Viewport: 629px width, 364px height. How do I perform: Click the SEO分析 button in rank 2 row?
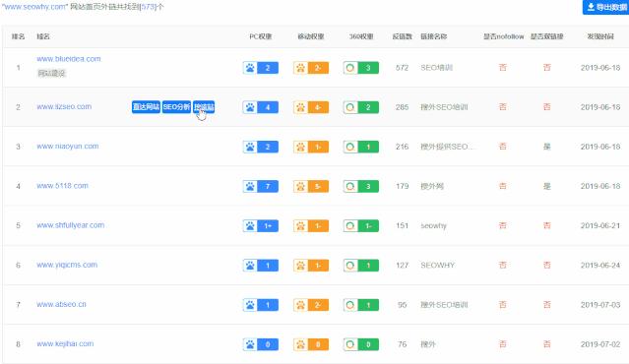click(176, 107)
